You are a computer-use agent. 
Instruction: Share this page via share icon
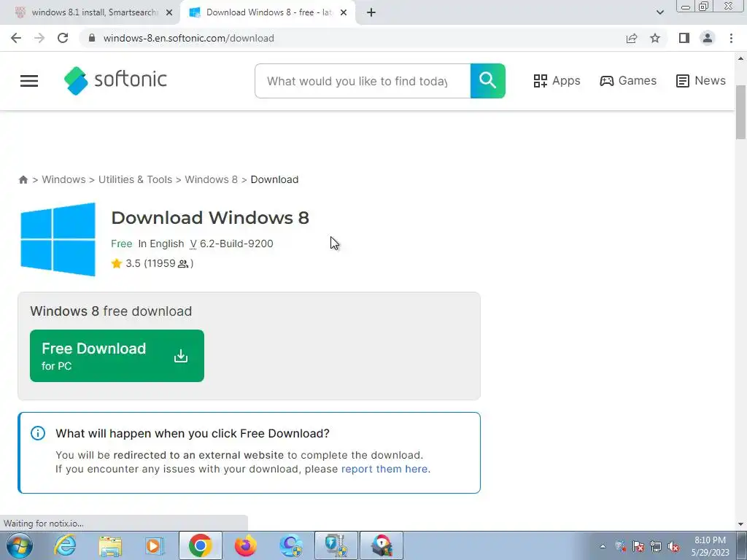coord(632,38)
